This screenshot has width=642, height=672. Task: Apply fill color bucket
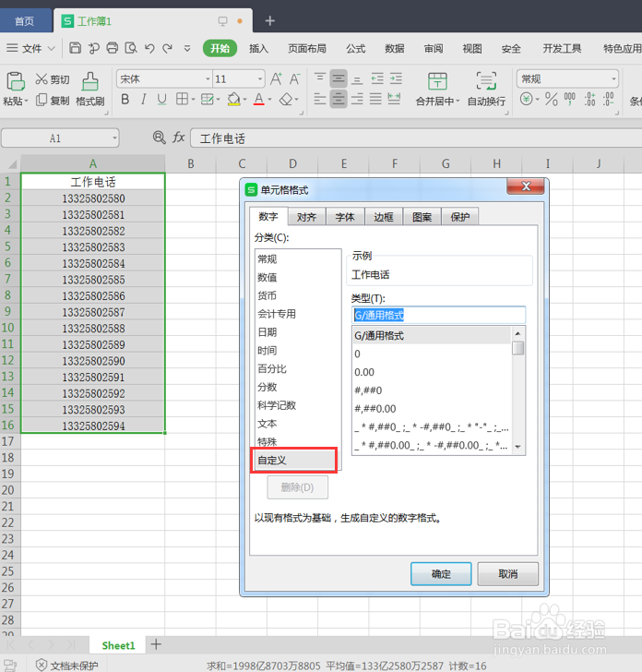pos(234,100)
